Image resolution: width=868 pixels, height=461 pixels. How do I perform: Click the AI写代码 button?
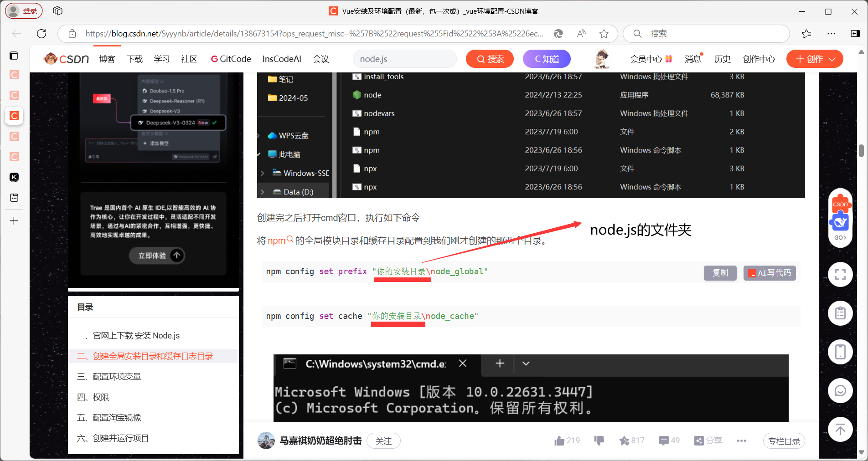770,272
